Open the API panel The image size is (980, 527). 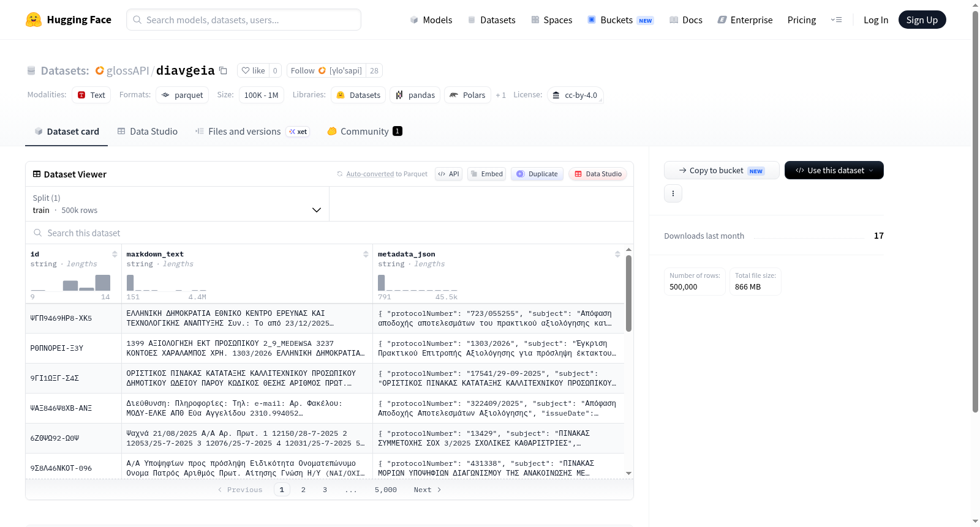[448, 174]
